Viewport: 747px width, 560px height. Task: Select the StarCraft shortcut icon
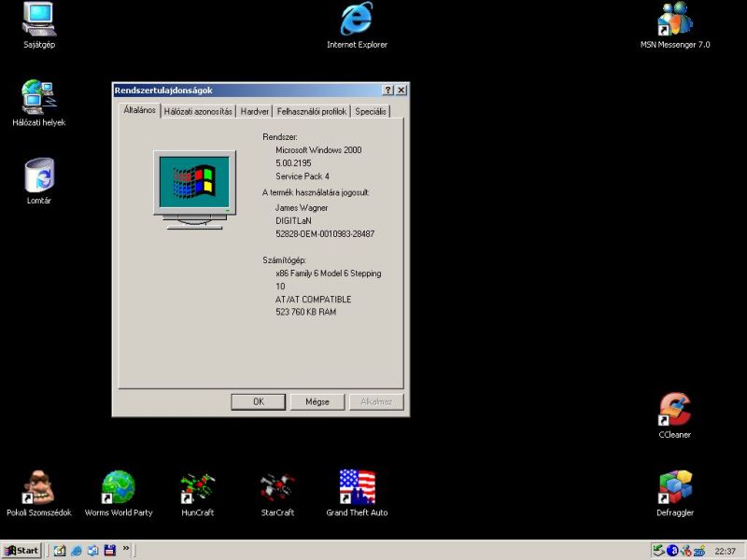[x=277, y=494]
